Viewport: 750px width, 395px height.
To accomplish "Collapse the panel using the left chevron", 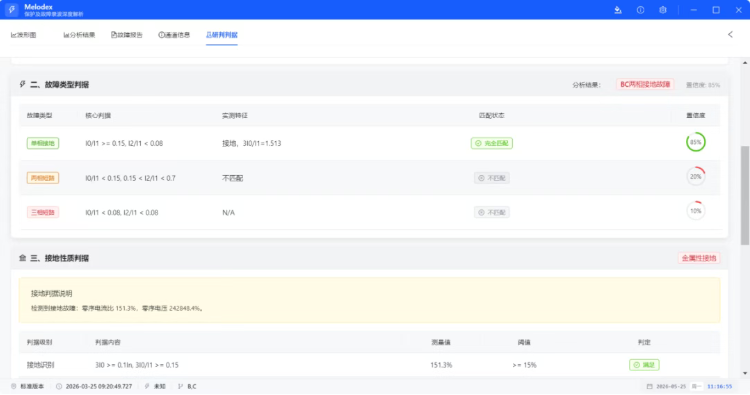I will click(730, 34).
